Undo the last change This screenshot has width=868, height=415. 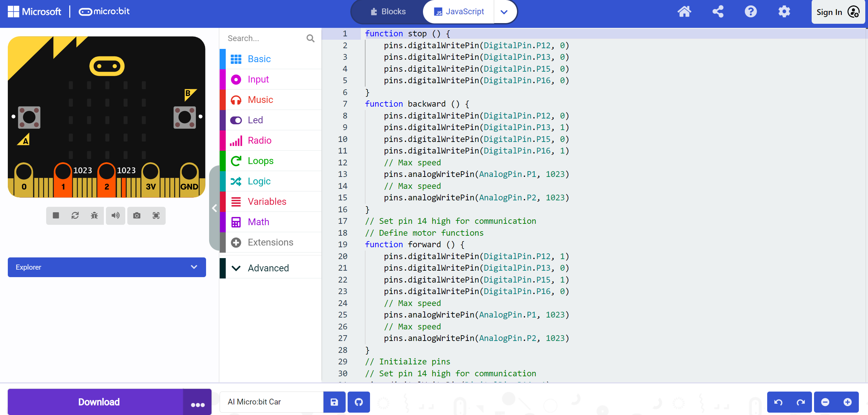778,402
